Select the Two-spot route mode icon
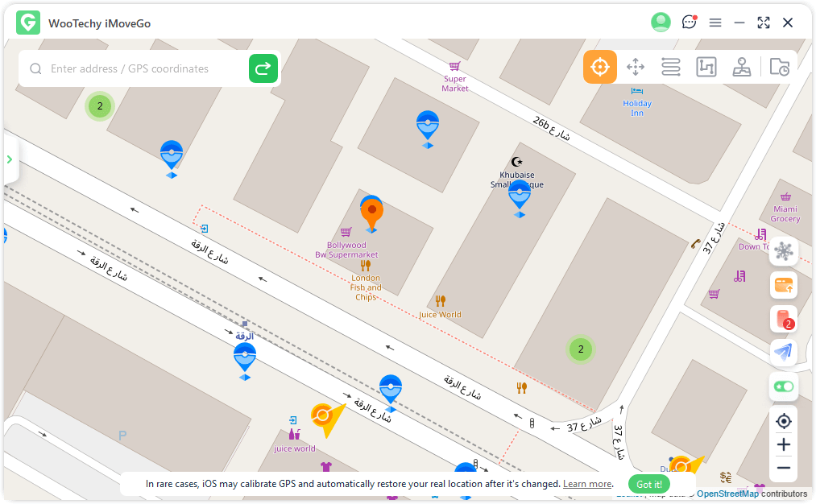Image resolution: width=816 pixels, height=504 pixels. (x=671, y=67)
